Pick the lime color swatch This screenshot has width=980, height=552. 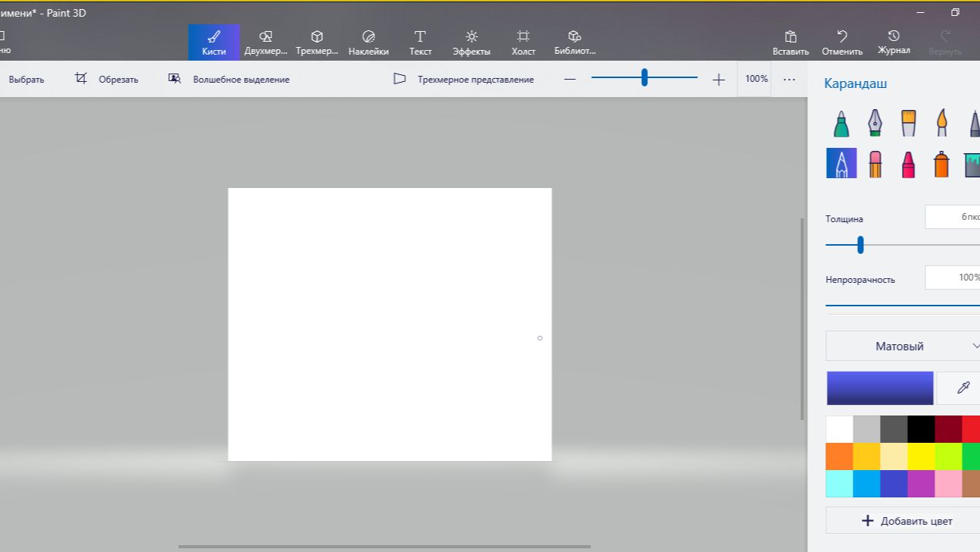coord(948,456)
